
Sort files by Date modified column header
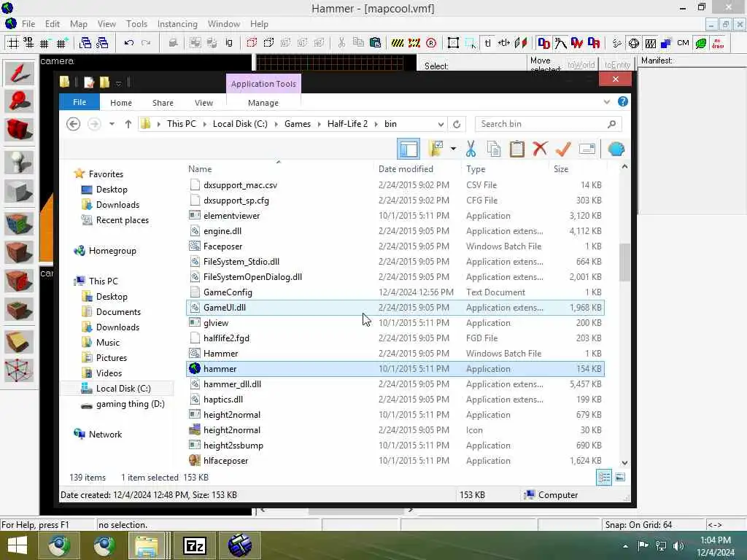point(406,169)
